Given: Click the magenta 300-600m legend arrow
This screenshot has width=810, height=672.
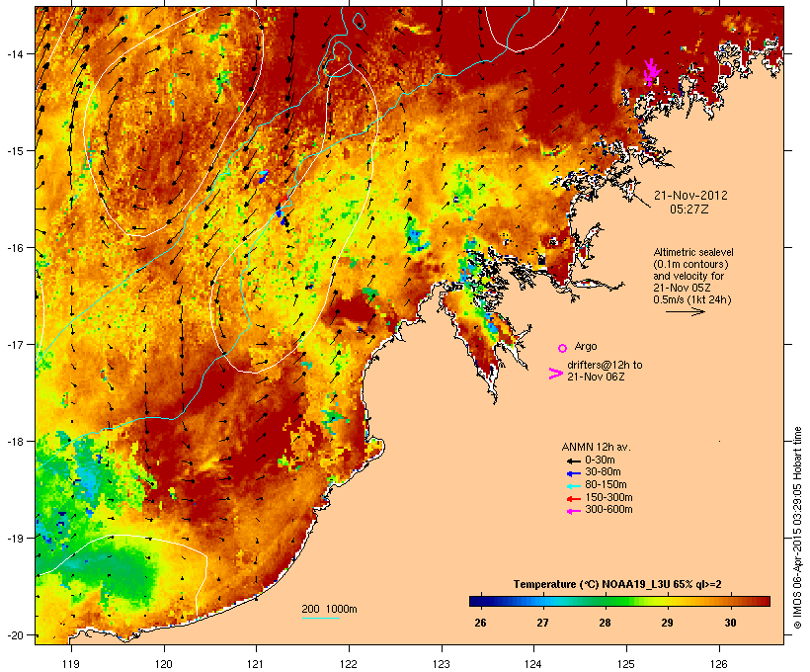Looking at the screenshot, I should point(573,511).
